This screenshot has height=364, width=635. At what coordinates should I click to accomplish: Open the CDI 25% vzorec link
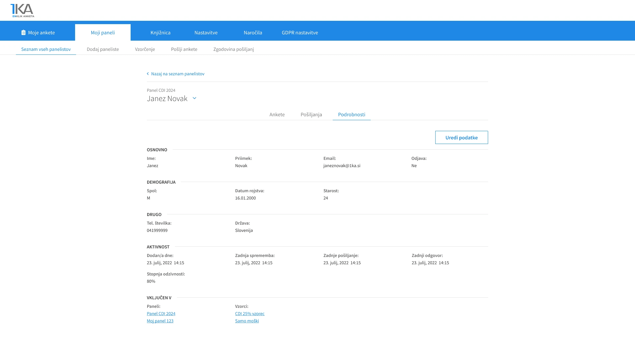(250, 314)
